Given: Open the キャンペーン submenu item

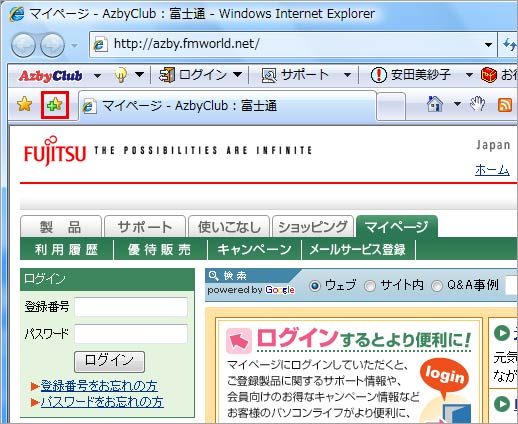Looking at the screenshot, I should coord(255,249).
